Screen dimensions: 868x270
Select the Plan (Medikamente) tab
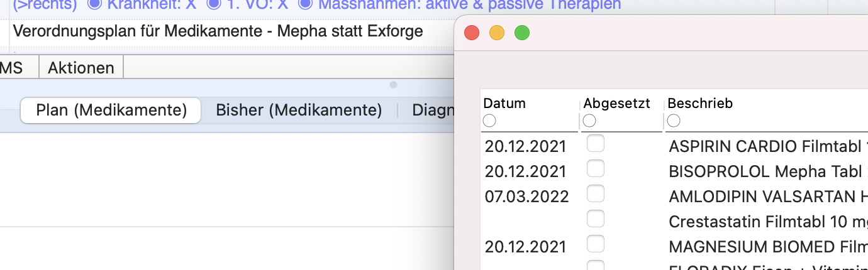tap(111, 111)
